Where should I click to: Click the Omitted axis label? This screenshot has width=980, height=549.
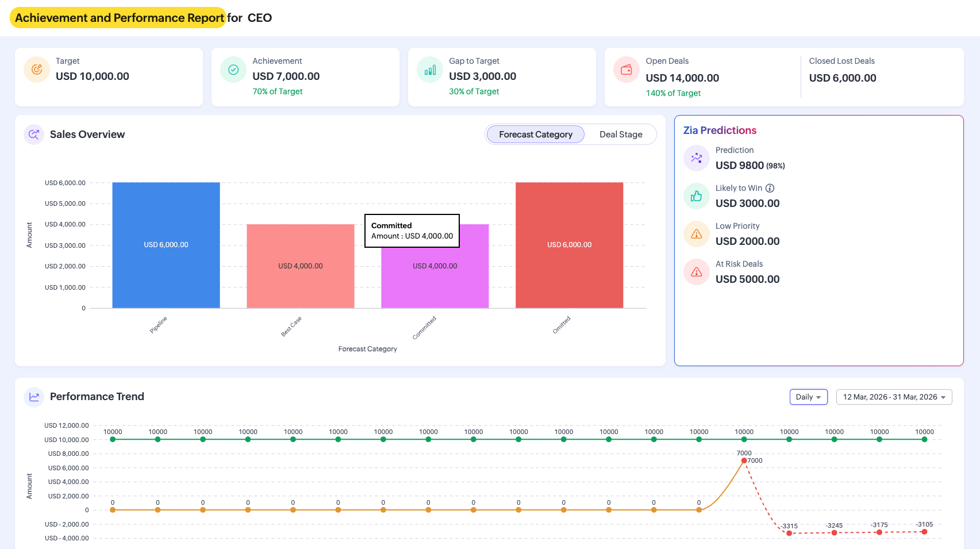pyautogui.click(x=562, y=325)
